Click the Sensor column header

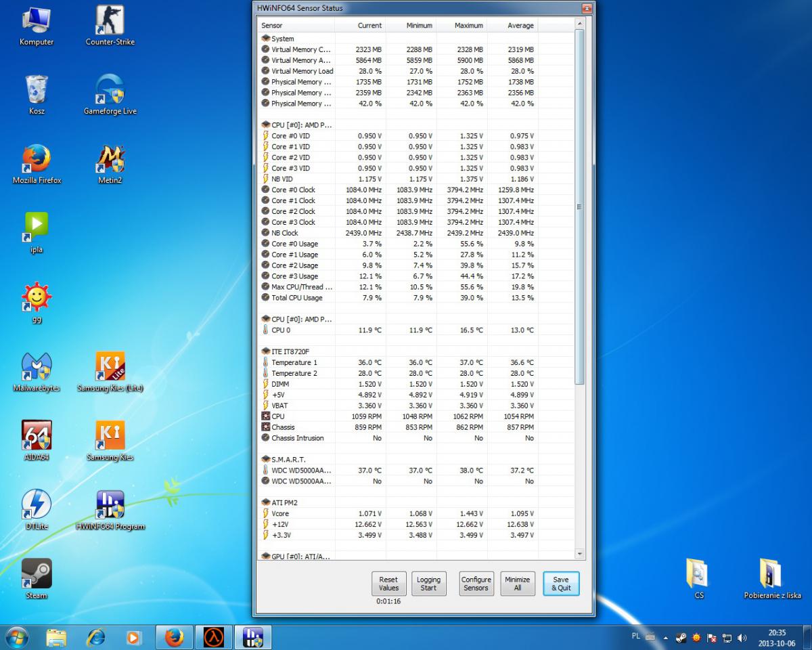296,25
